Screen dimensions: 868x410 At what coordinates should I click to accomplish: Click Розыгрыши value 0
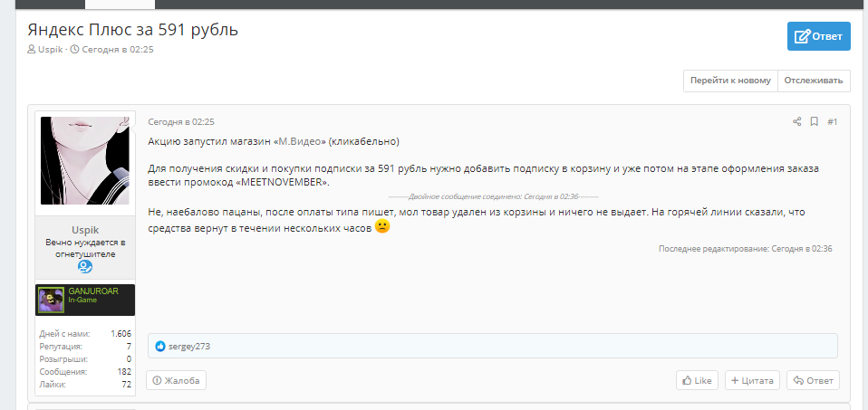[x=129, y=359]
